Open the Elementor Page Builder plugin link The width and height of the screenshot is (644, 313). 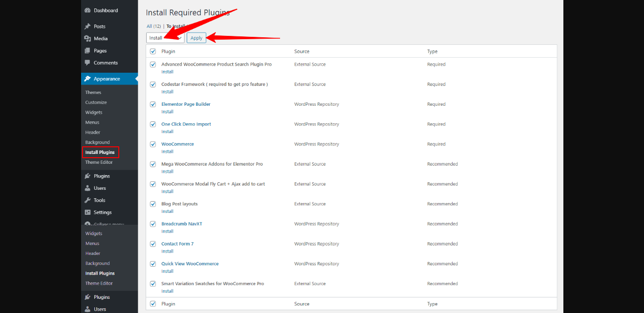tap(186, 104)
